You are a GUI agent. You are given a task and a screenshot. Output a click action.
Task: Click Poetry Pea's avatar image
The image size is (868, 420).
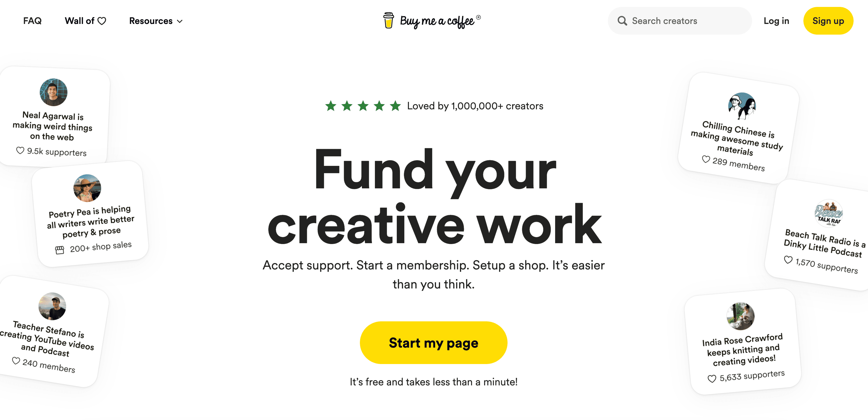point(87,188)
